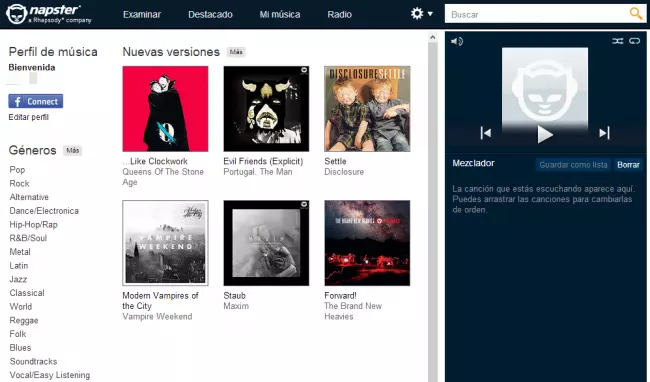Screen dimensions: 650x382
Task: Open the Examinar menu
Action: pyautogui.click(x=142, y=15)
